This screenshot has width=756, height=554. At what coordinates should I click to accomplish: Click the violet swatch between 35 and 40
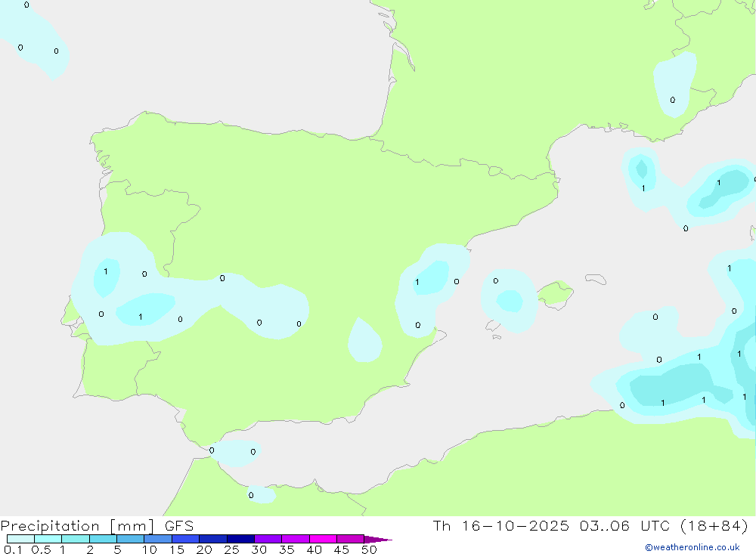click(295, 539)
